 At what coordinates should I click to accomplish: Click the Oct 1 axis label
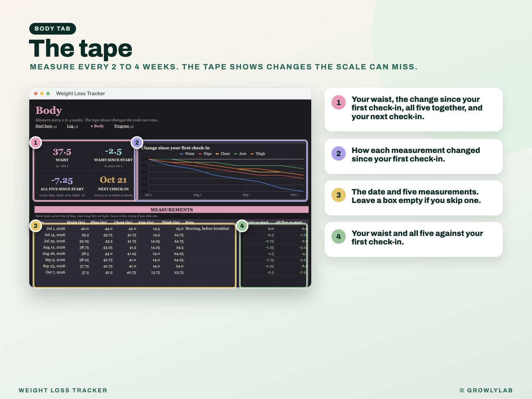coord(294,195)
